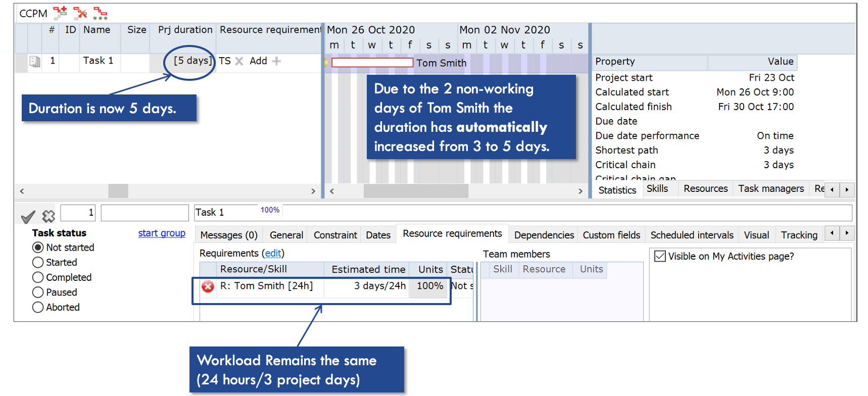Click the Resource requirements column header
The image size is (868, 396).
coord(270,30)
